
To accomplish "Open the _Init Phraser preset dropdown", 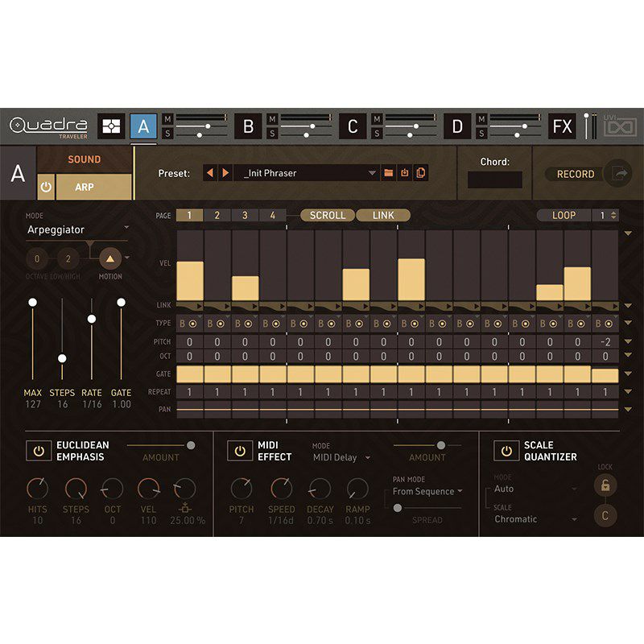I will coord(307,173).
